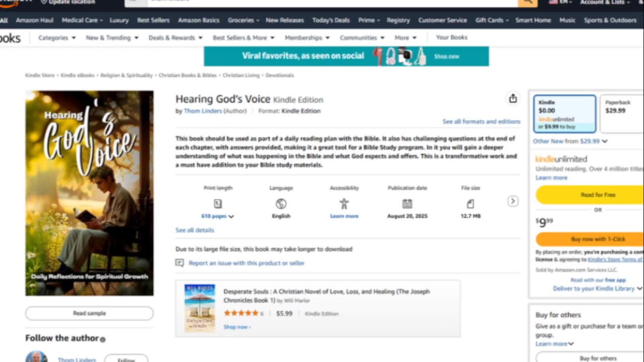Open Devotionals breadcrumb link
The height and width of the screenshot is (362, 644).
click(x=280, y=75)
